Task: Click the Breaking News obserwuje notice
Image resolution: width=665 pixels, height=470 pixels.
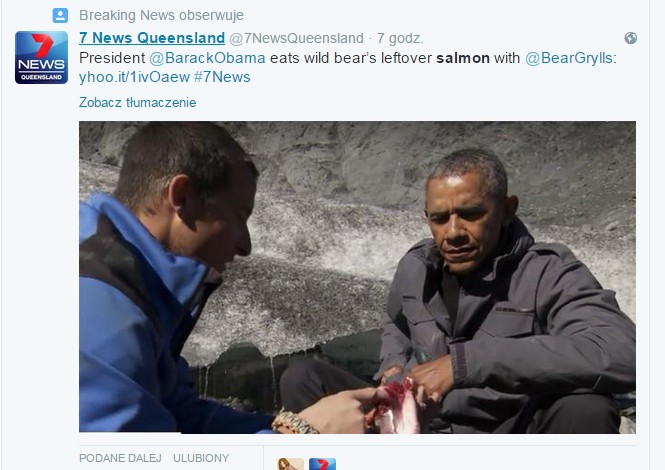Action: click(x=161, y=15)
